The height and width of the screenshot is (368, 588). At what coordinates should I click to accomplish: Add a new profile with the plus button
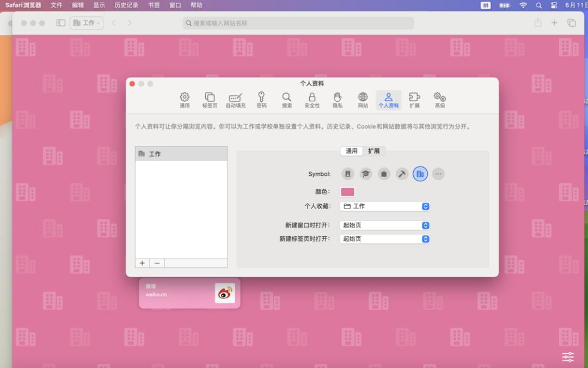(142, 263)
